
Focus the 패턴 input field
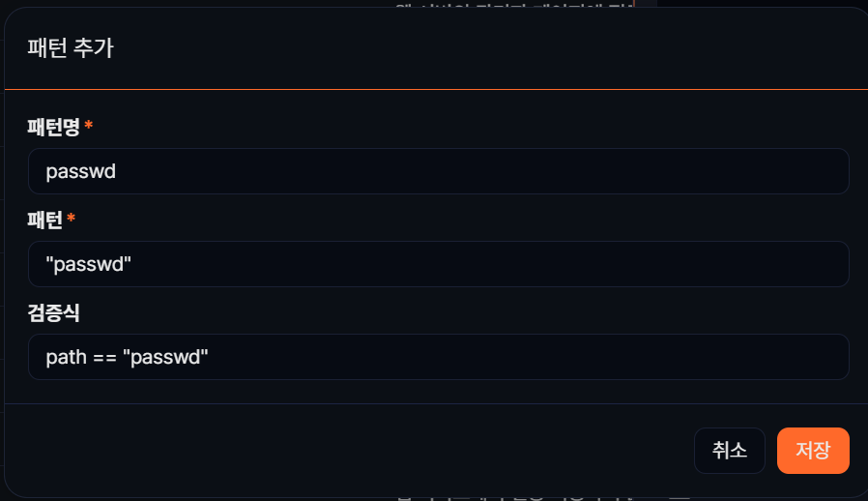(438, 264)
